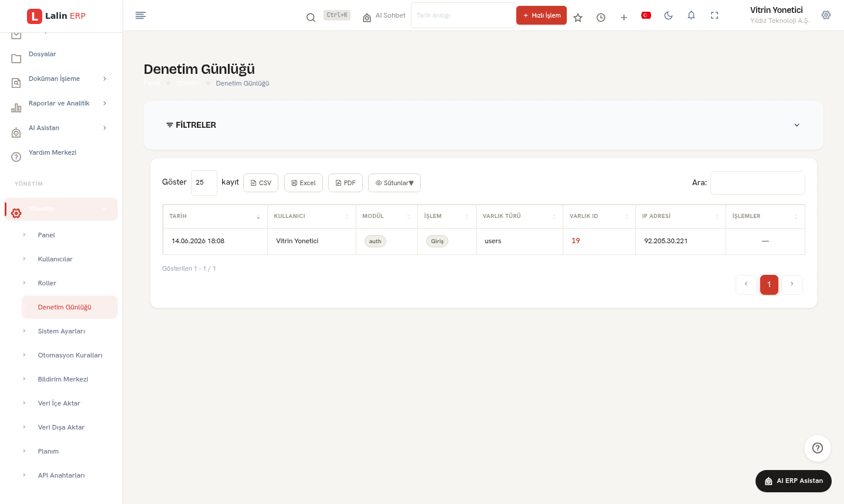Expand Raporlar ve Analitik submenu
844x504 pixels.
61,103
